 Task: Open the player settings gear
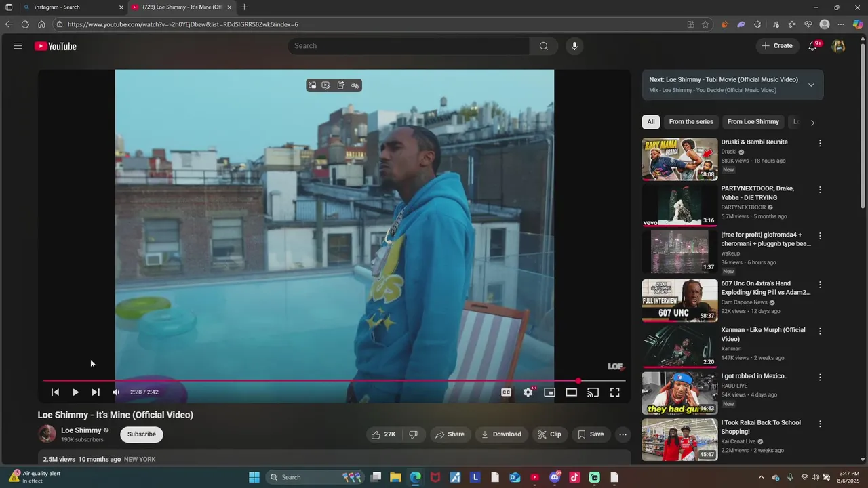pos(528,392)
